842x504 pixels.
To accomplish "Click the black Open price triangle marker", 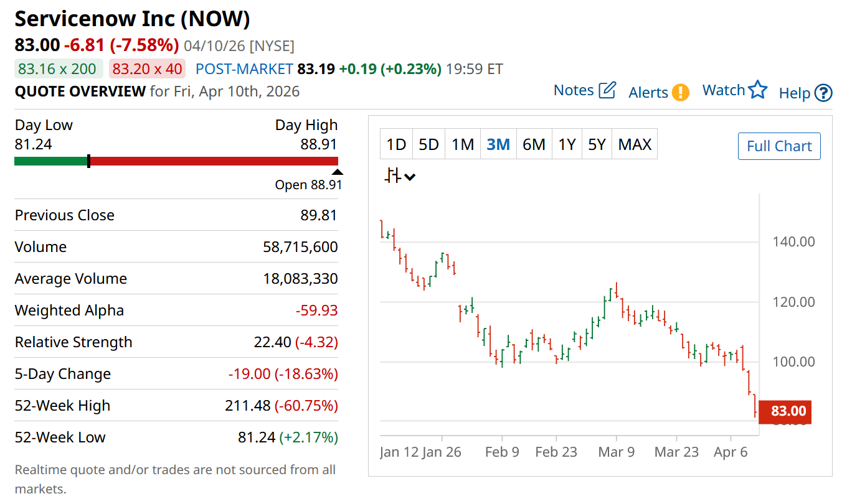I will (x=337, y=172).
